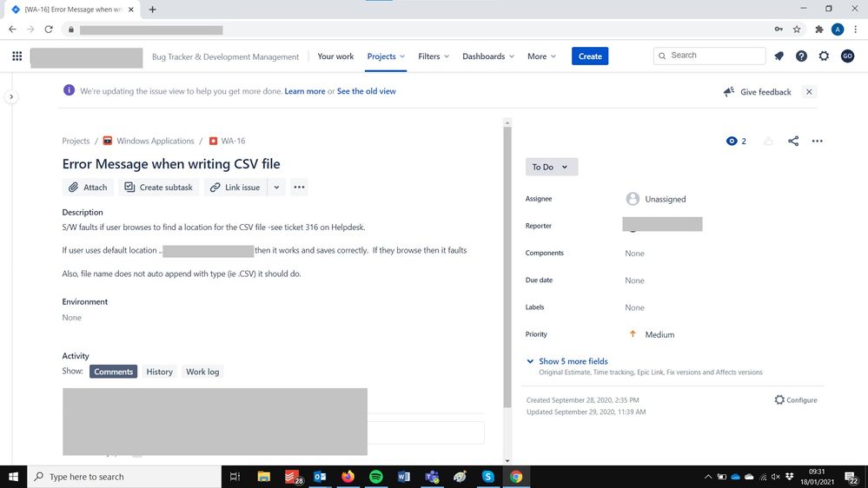The image size is (868, 488).
Task: Click the issue title 'Error Message when writing CSV file'
Action: click(171, 164)
